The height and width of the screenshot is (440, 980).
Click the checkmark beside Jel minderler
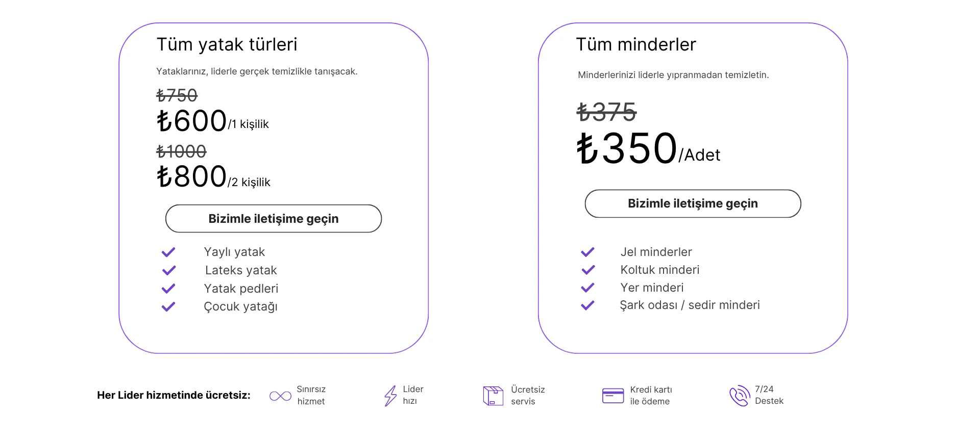tap(587, 252)
